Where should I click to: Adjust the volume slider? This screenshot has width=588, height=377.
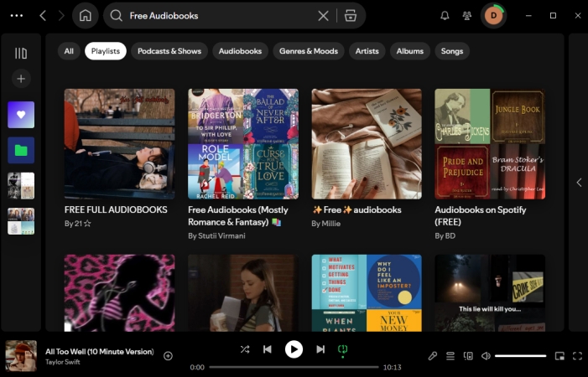(520, 356)
